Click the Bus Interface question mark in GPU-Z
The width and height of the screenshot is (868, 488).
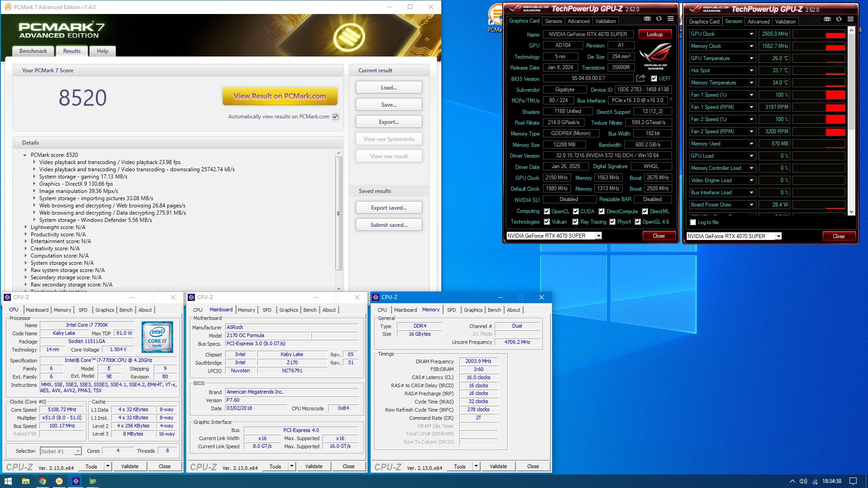(x=670, y=100)
